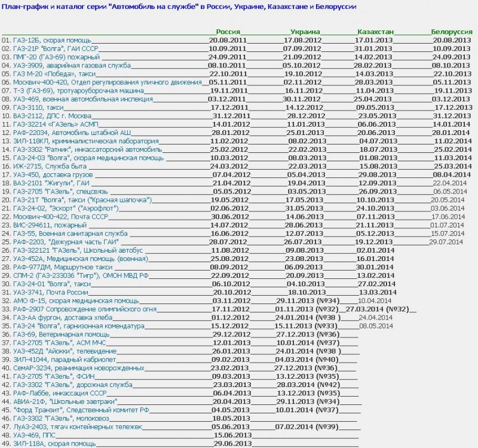
Task: Open the link ГАЗ-21Р "Волга", ГАИ СССР
Action: 56,48
